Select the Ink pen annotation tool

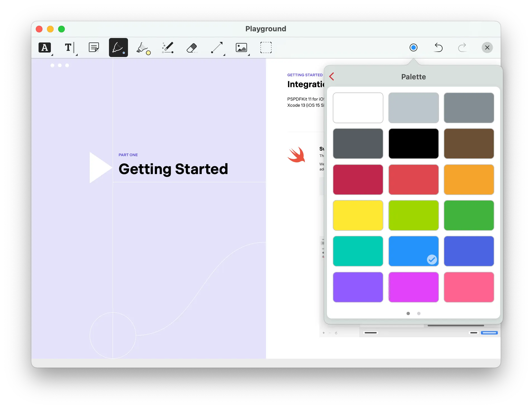[118, 47]
